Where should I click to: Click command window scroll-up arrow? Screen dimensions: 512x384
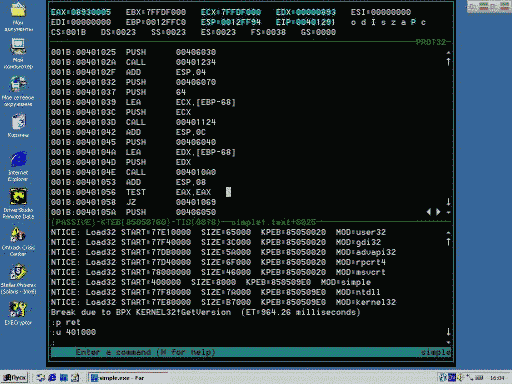tap(448, 242)
